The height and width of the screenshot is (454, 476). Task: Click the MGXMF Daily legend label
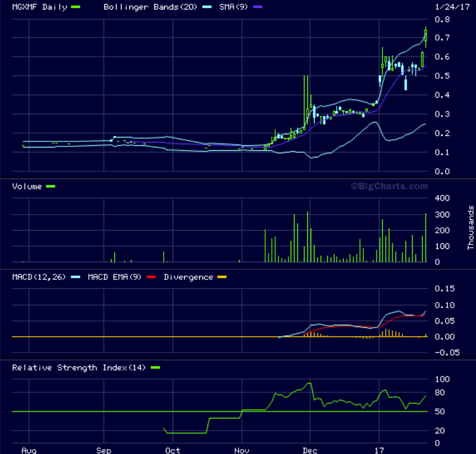(39, 7)
